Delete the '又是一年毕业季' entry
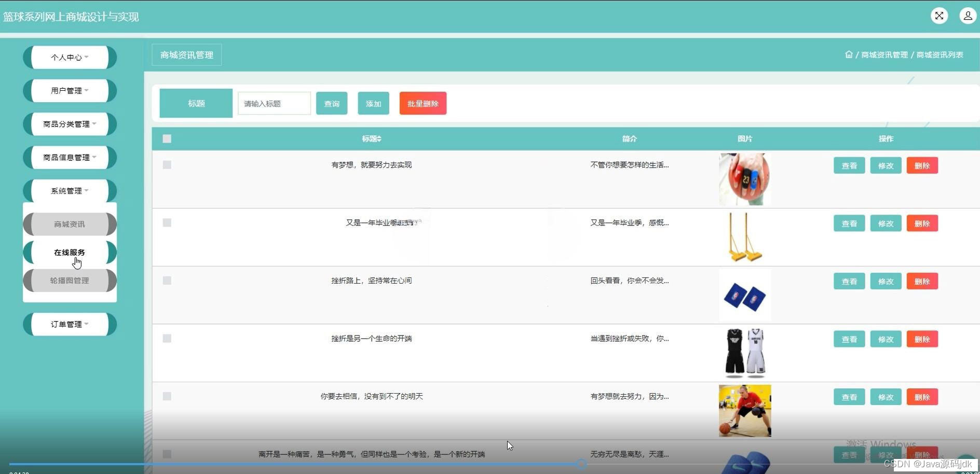Image resolution: width=980 pixels, height=474 pixels. 922,224
